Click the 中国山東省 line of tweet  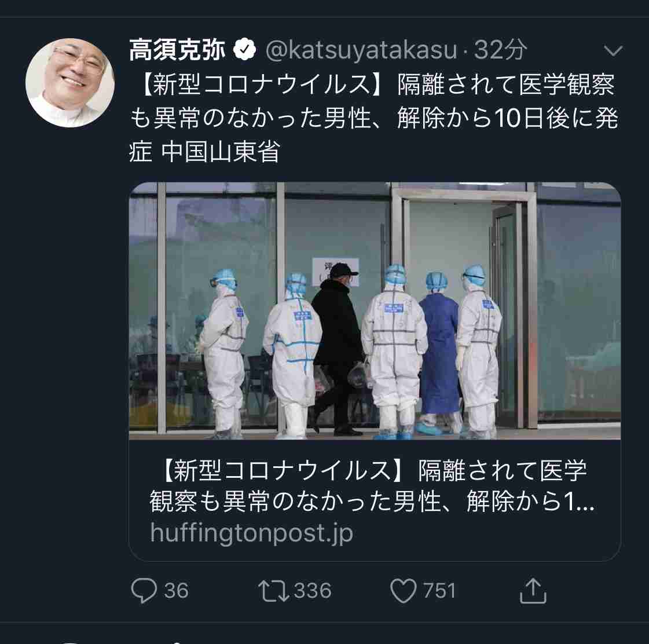pyautogui.click(x=221, y=152)
